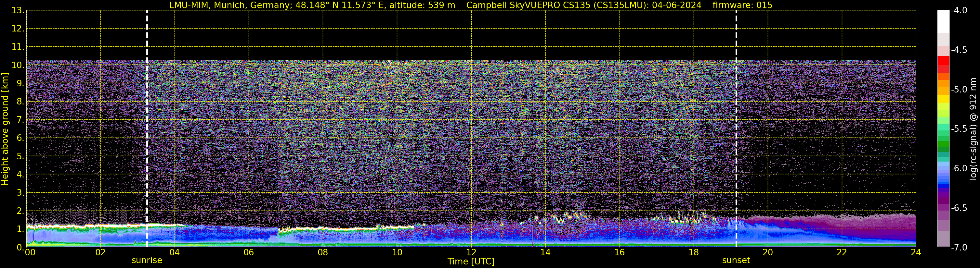Click the 22 hour tick label
This screenshot has height=268, width=980.
[842, 253]
